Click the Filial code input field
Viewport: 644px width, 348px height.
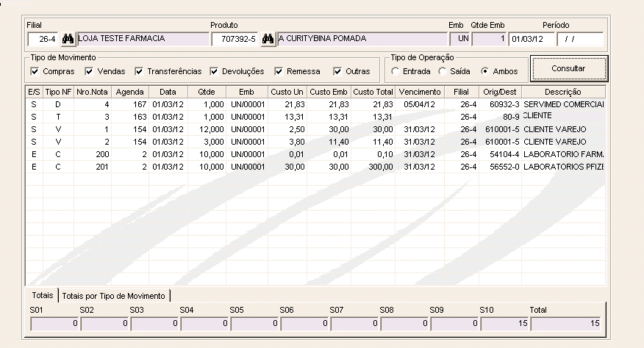click(x=43, y=39)
